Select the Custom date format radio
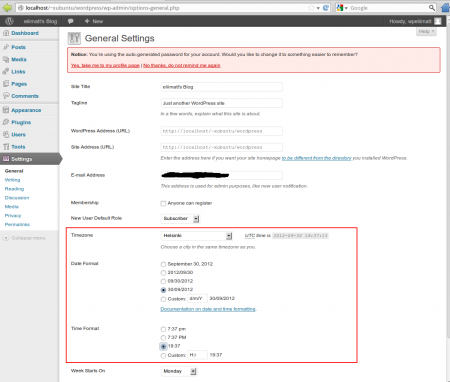 pyautogui.click(x=163, y=299)
